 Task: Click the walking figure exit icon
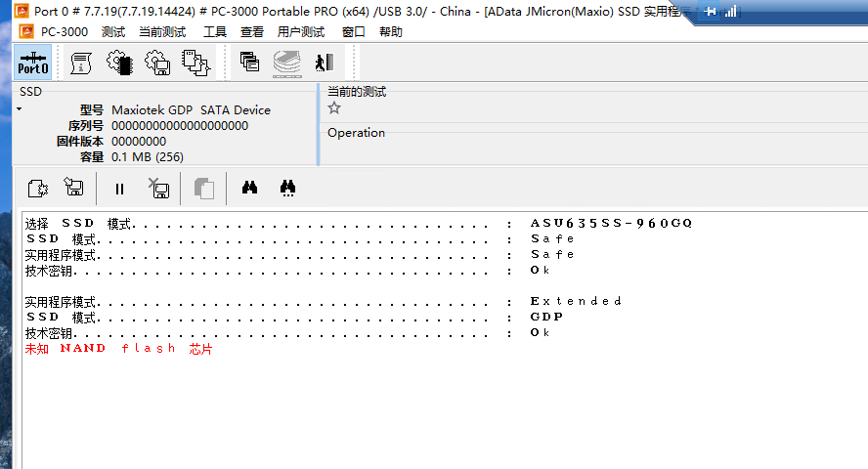[324, 64]
